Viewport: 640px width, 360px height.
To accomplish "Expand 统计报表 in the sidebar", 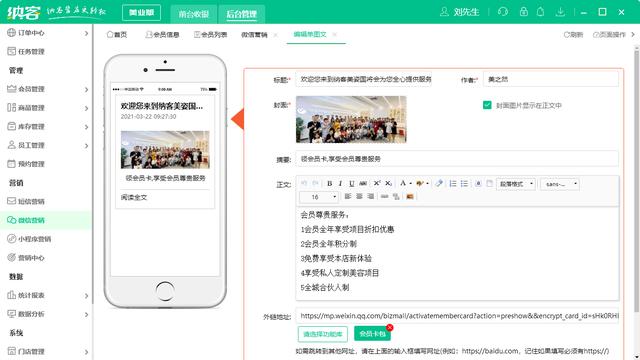I will pos(86,296).
